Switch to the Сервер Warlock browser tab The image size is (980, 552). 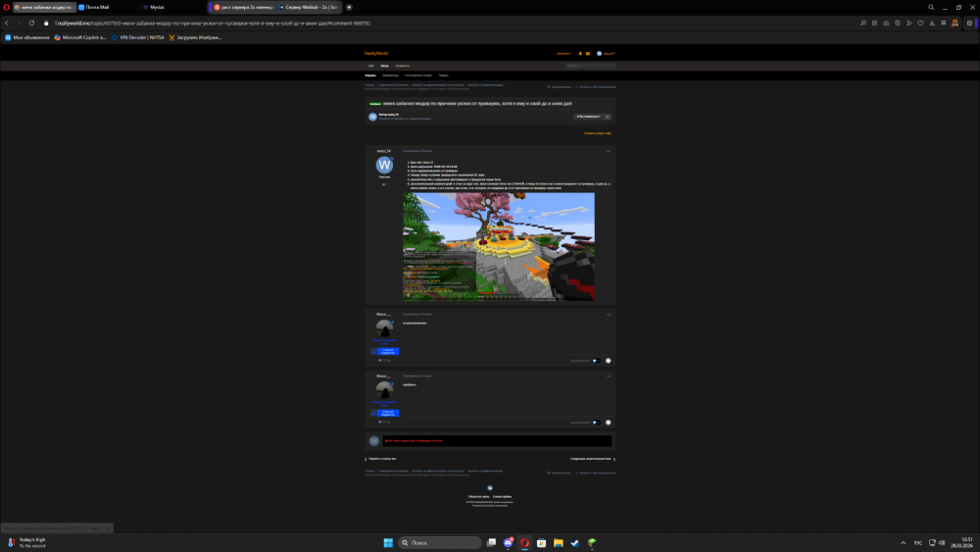point(308,8)
